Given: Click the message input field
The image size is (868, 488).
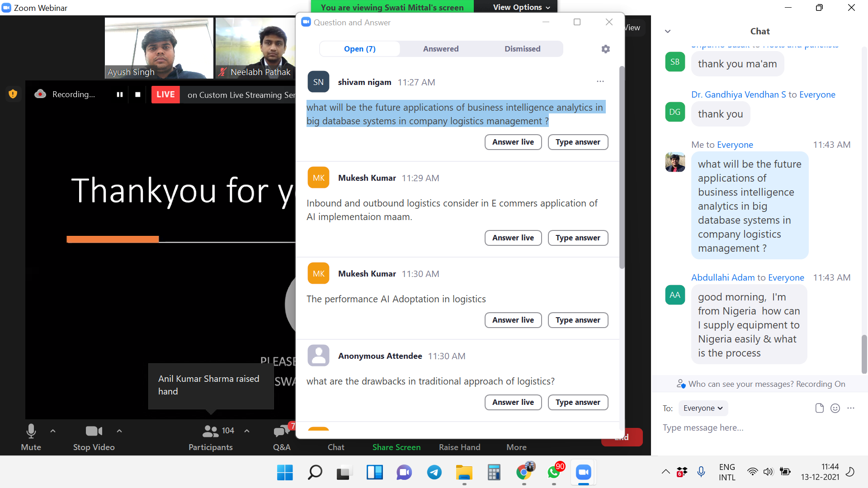Looking at the screenshot, I should coord(756,427).
